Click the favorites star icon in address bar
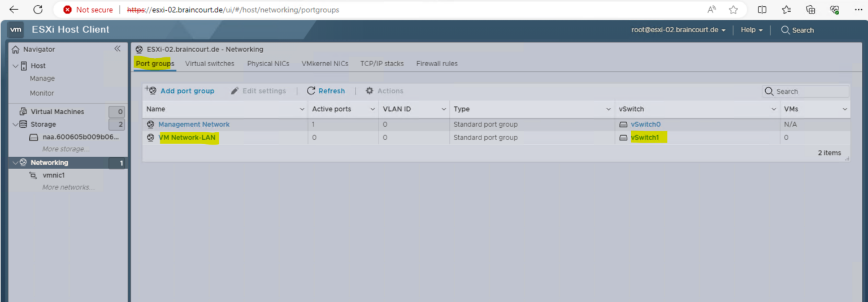The height and width of the screenshot is (302, 868). 733,10
